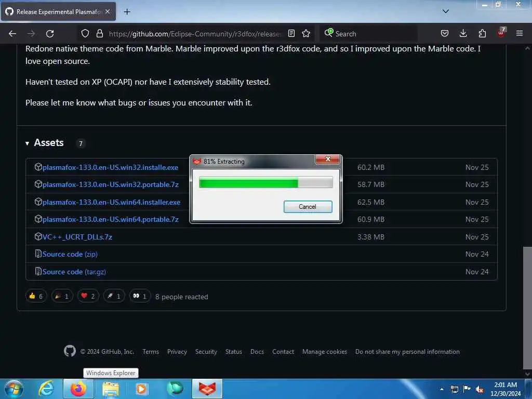React with eyes emoji

coord(140,296)
